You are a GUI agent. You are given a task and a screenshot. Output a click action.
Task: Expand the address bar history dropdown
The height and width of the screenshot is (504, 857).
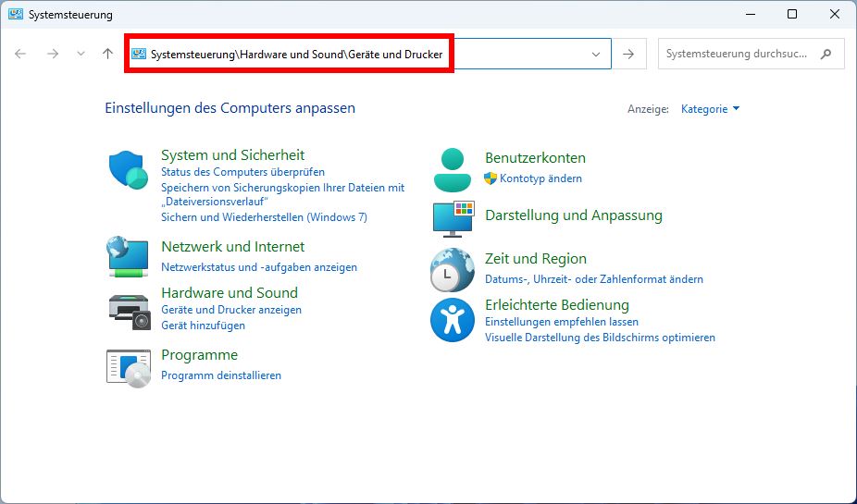[596, 54]
